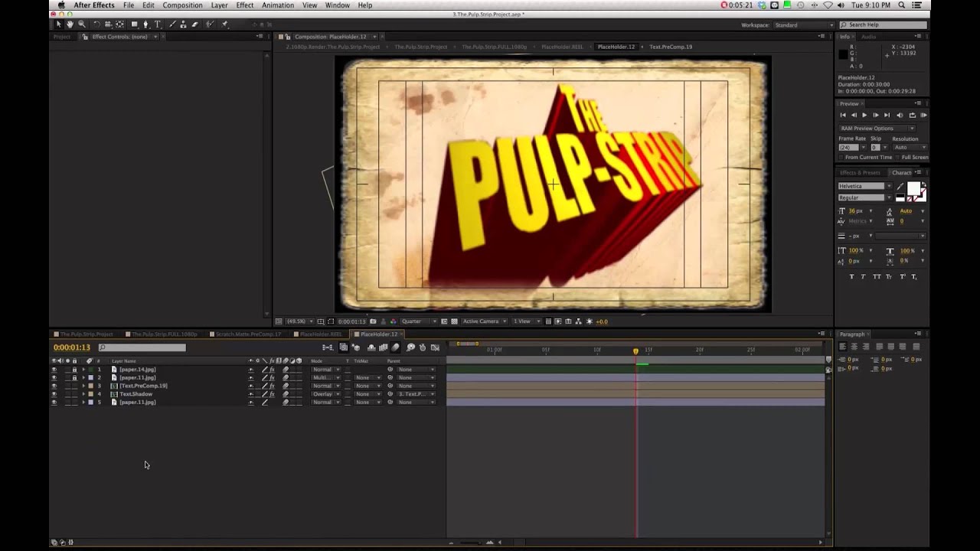Enable the From Current Time checkbox
980x551 pixels.
[842, 158]
